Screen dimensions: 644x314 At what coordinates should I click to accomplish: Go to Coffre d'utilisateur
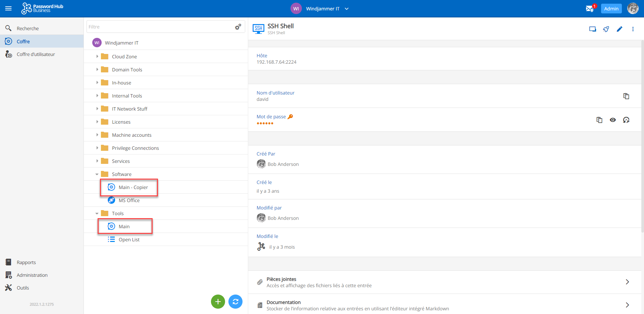click(x=36, y=54)
